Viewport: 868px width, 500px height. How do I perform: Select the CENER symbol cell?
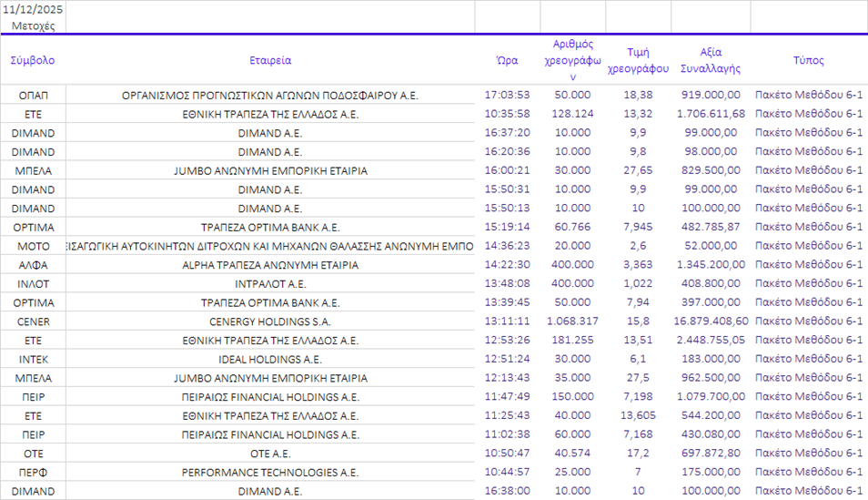click(x=33, y=321)
